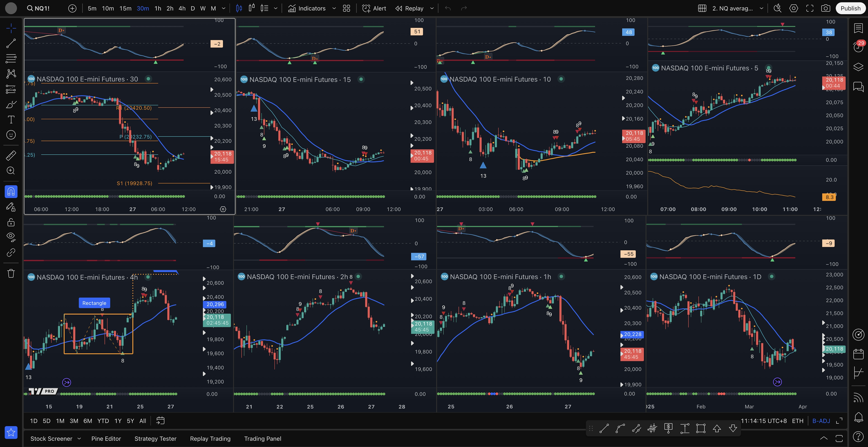Take a chart snapshot with camera icon
This screenshot has height=447, width=868.
tap(825, 8)
